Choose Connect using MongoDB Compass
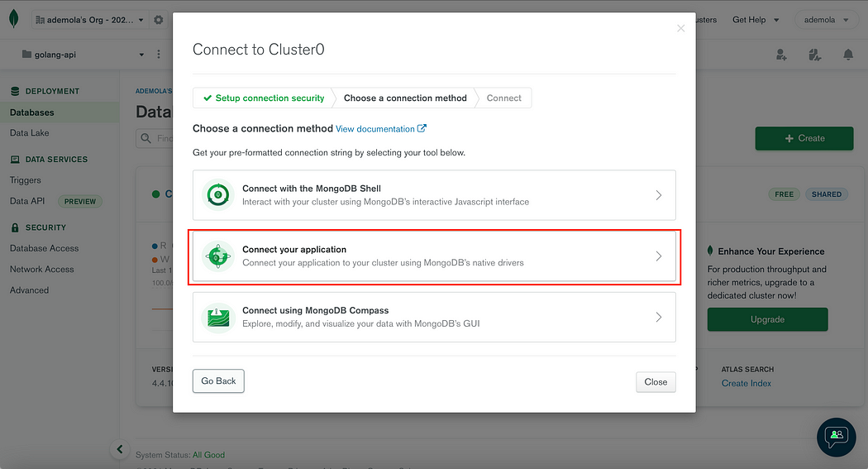The height and width of the screenshot is (469, 868). pos(434,318)
